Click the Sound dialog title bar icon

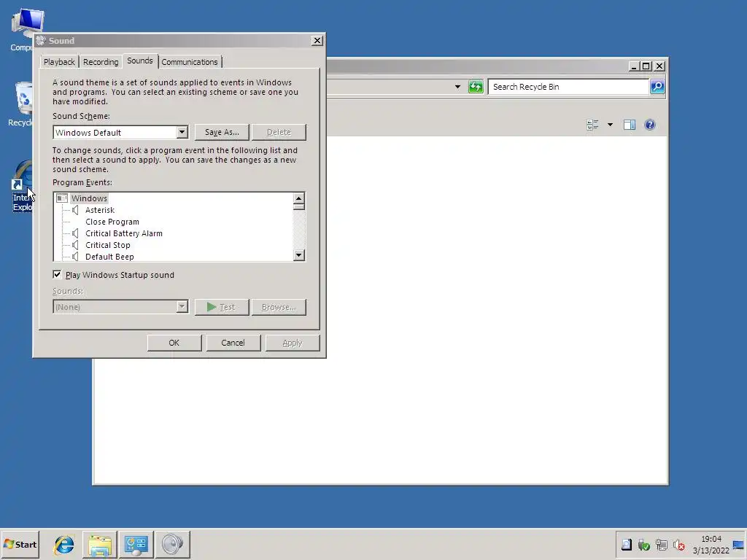(x=41, y=41)
